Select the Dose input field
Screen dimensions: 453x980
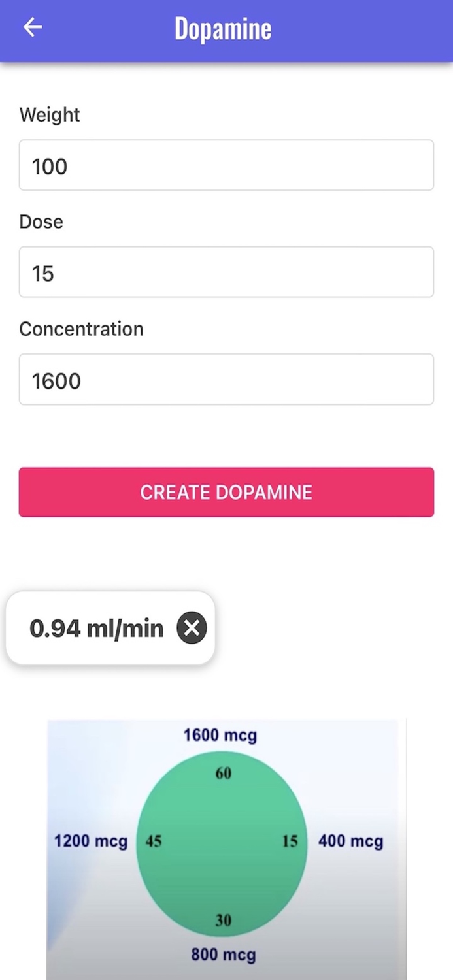click(226, 272)
